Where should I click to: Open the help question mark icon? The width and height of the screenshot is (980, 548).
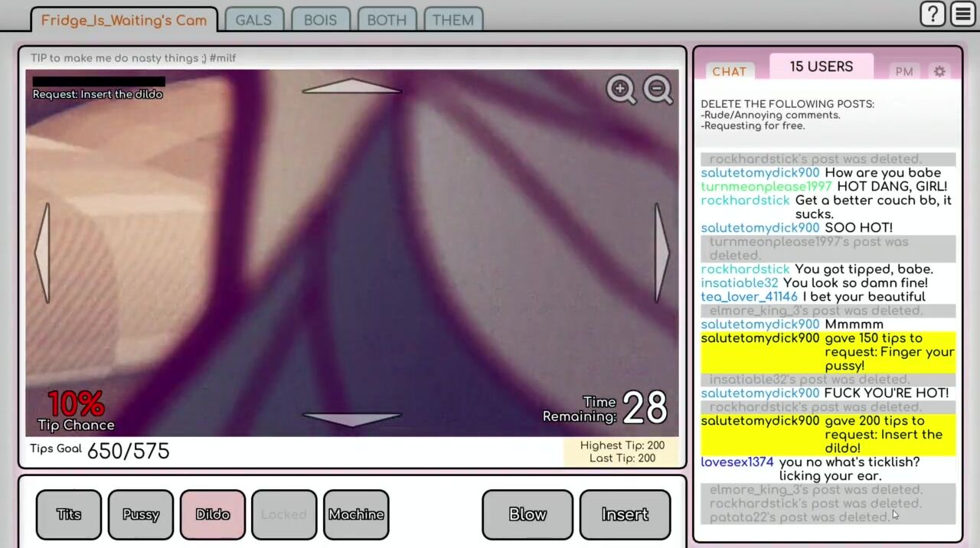coord(933,14)
